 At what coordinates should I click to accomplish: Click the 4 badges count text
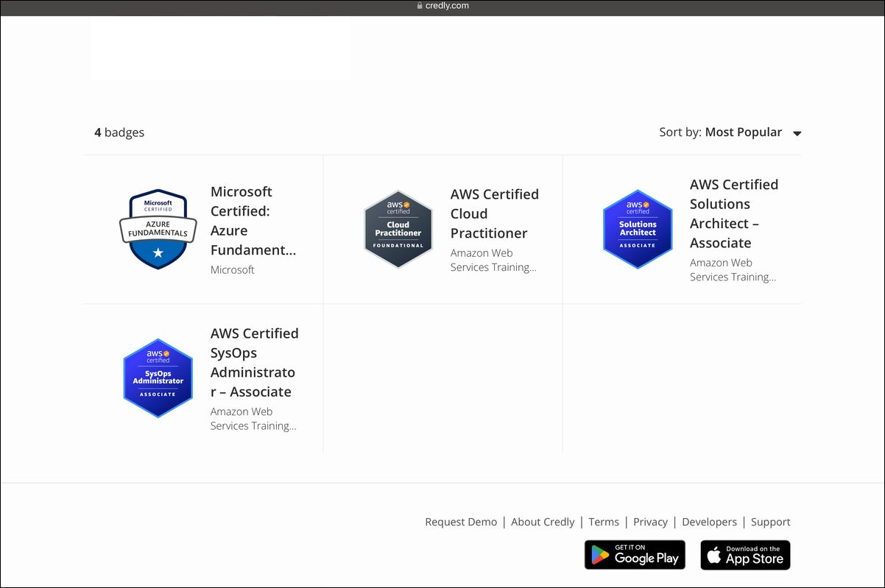coord(119,132)
